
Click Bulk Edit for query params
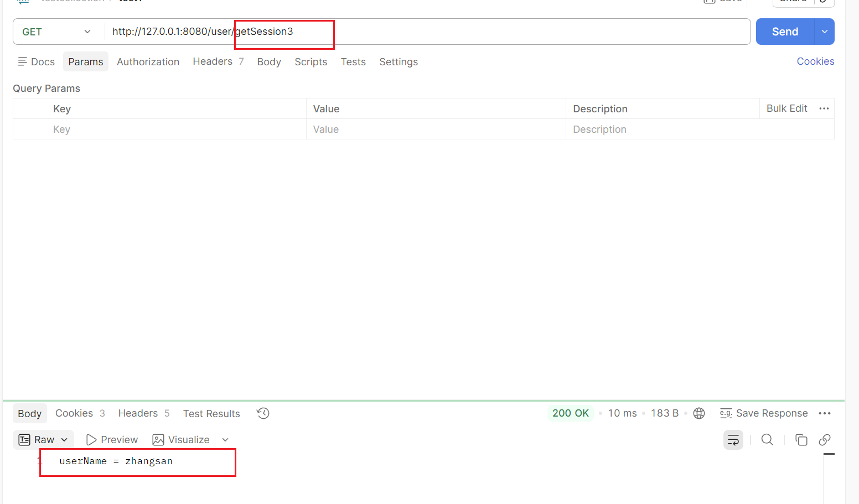(x=786, y=108)
